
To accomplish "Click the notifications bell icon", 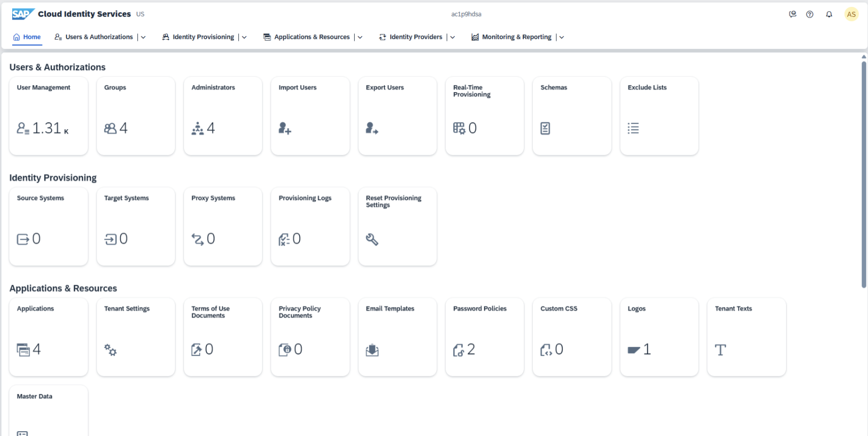I will 829,14.
